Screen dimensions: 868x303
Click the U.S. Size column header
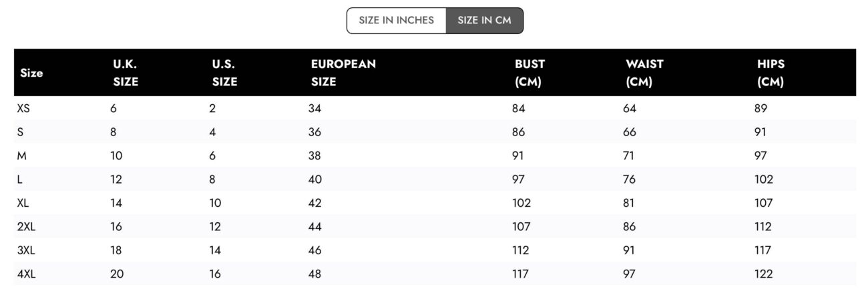(224, 73)
